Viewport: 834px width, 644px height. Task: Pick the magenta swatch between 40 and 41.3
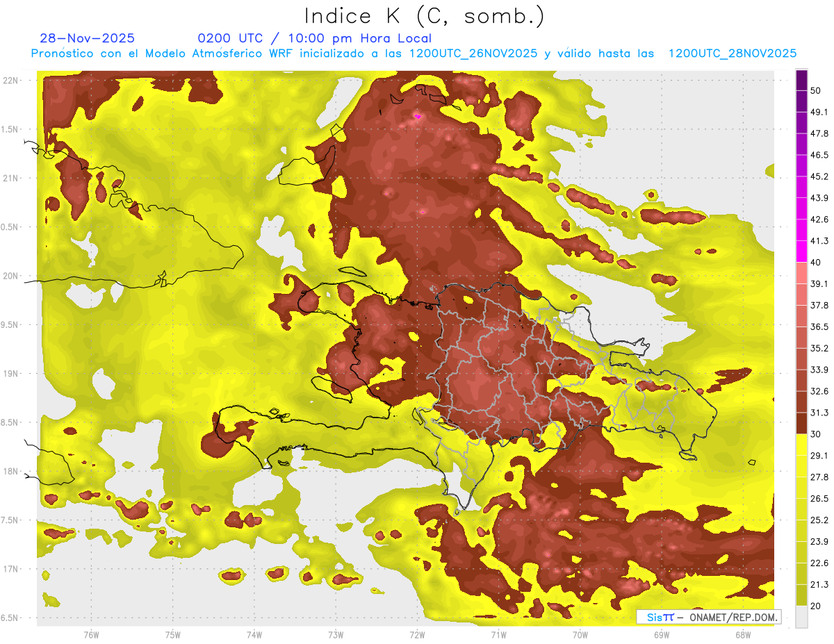tap(801, 251)
